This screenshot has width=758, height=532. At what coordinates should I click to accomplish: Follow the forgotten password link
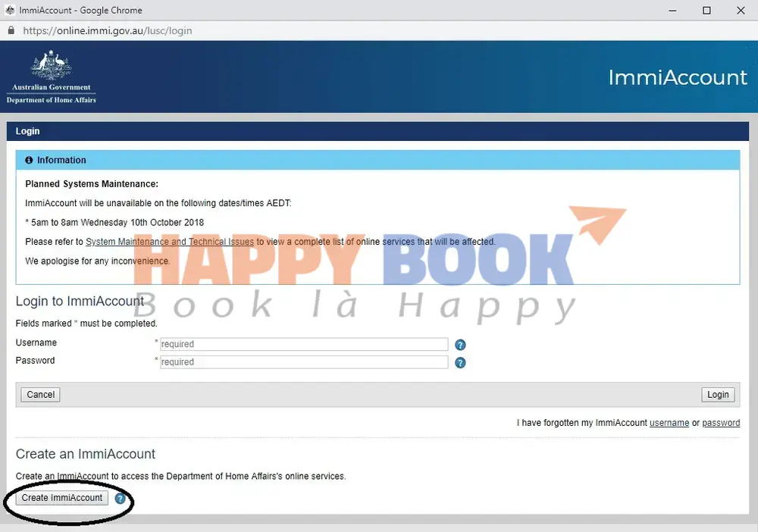coord(721,423)
